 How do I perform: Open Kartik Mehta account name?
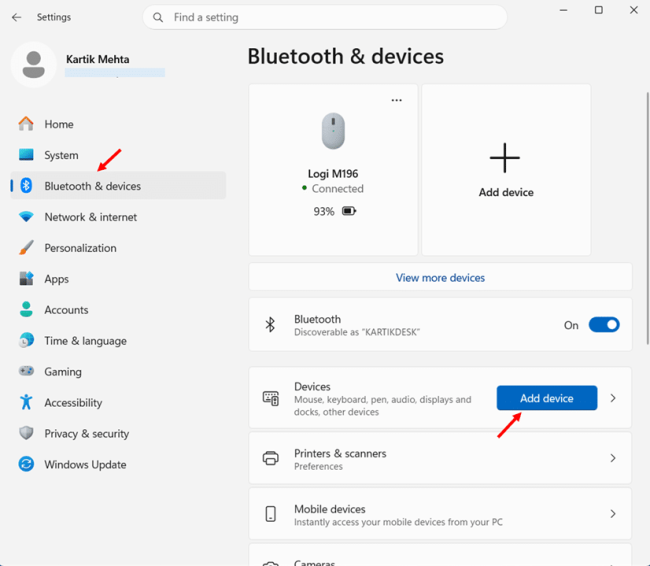(x=98, y=59)
